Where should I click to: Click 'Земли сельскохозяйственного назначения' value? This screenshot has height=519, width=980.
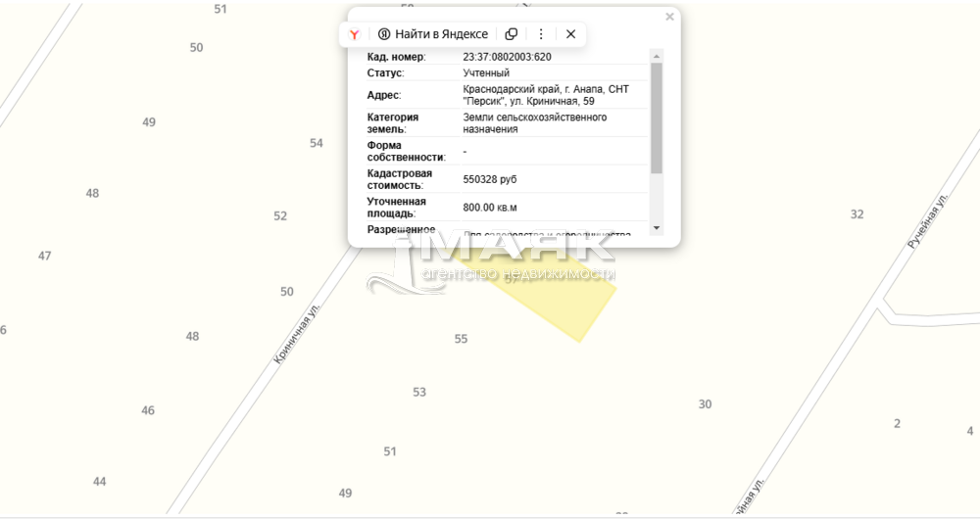pyautogui.click(x=534, y=123)
